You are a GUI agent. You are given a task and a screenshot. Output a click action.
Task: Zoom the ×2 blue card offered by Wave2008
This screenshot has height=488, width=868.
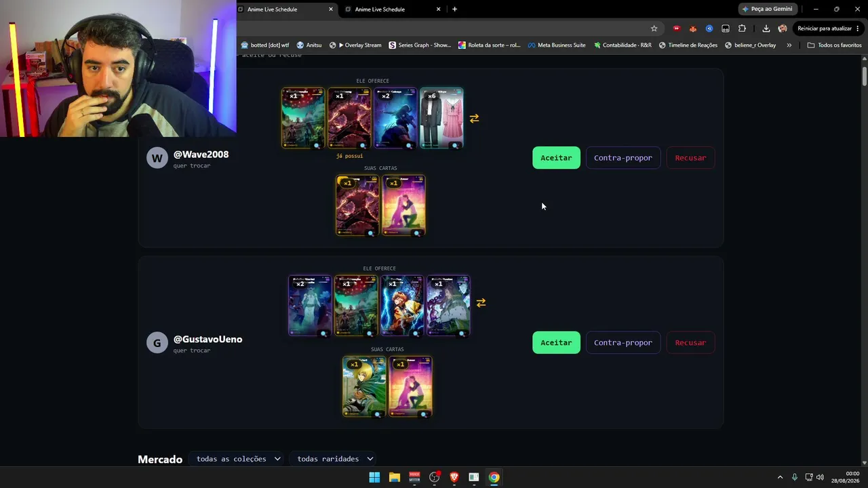pyautogui.click(x=409, y=145)
